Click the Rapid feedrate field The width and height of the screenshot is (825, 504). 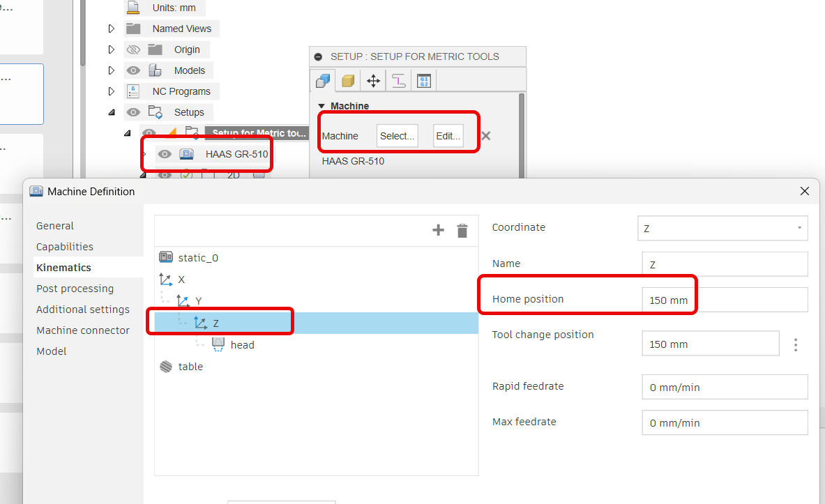tap(725, 387)
